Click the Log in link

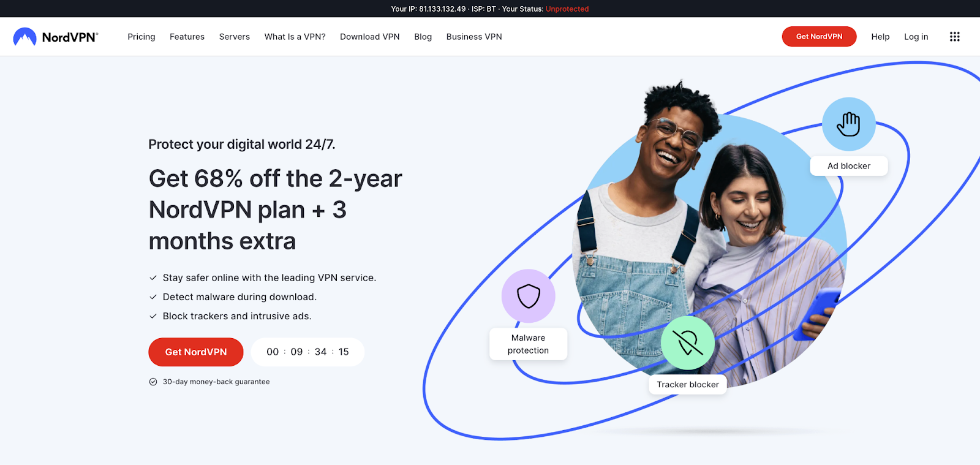click(x=916, y=37)
